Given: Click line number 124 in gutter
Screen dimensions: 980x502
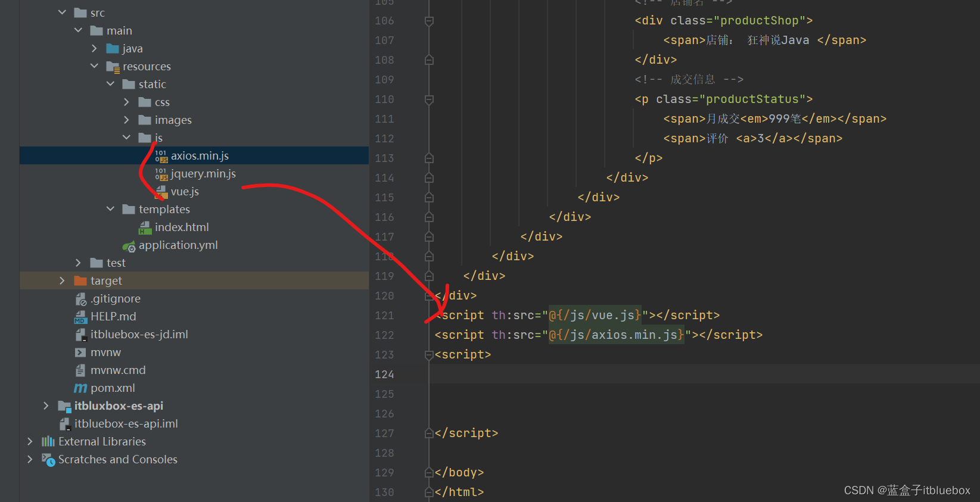Looking at the screenshot, I should (x=384, y=375).
